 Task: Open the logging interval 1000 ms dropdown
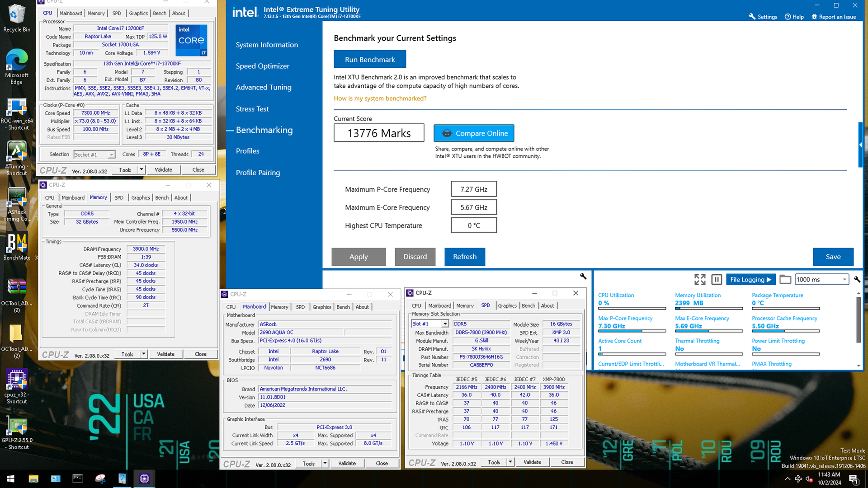click(821, 280)
